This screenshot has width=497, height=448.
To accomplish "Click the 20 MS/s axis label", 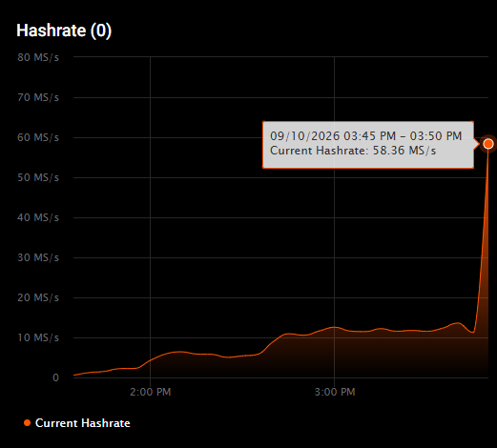I will [38, 297].
